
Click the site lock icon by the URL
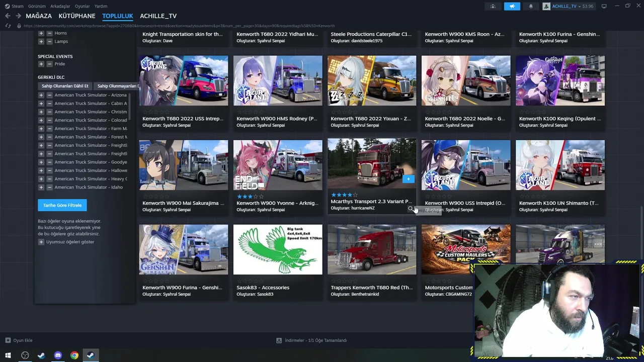(x=19, y=26)
